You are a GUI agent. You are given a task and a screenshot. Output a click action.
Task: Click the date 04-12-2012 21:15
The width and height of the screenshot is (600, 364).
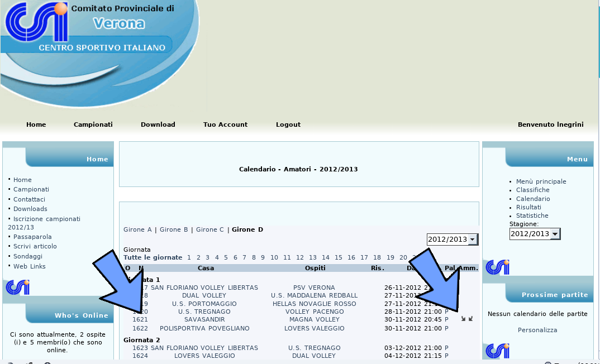[x=413, y=356]
